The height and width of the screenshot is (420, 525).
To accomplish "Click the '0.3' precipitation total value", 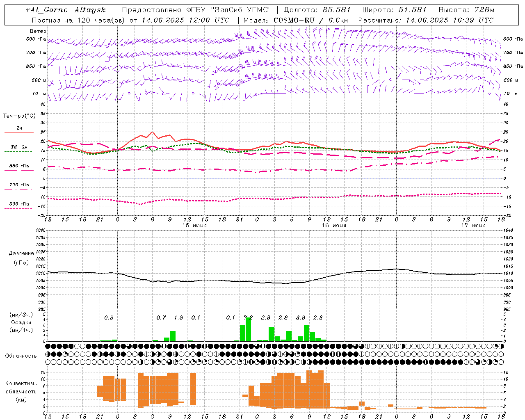I will tap(109, 317).
